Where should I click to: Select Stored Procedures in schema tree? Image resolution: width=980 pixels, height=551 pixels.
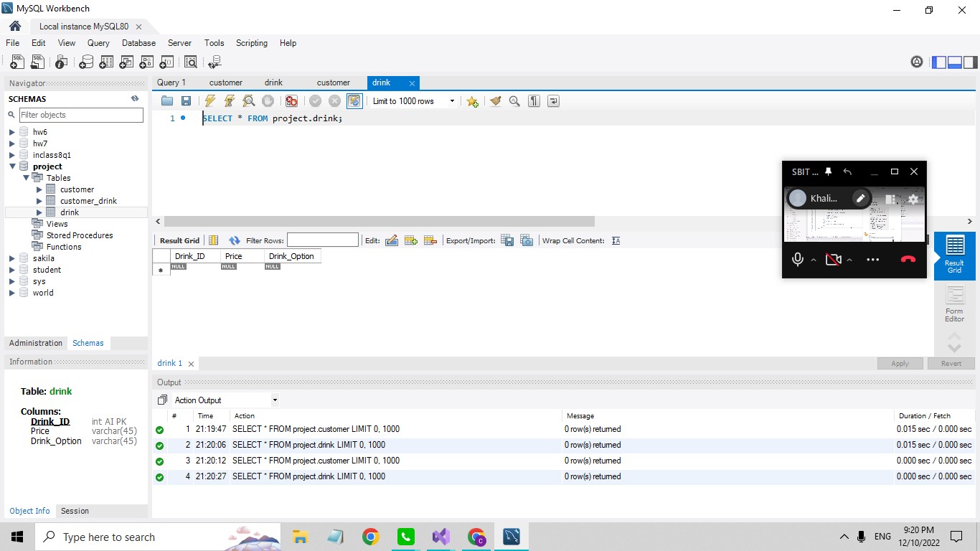(79, 235)
